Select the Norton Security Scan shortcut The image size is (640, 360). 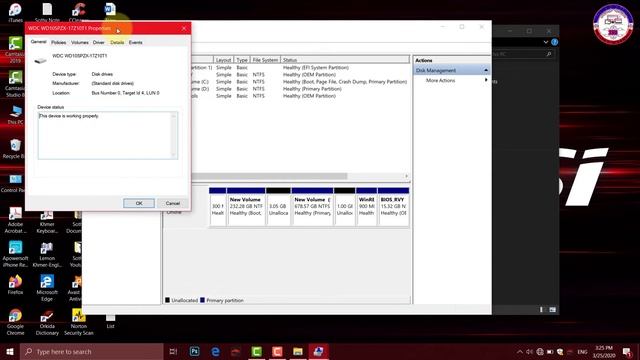click(x=79, y=322)
